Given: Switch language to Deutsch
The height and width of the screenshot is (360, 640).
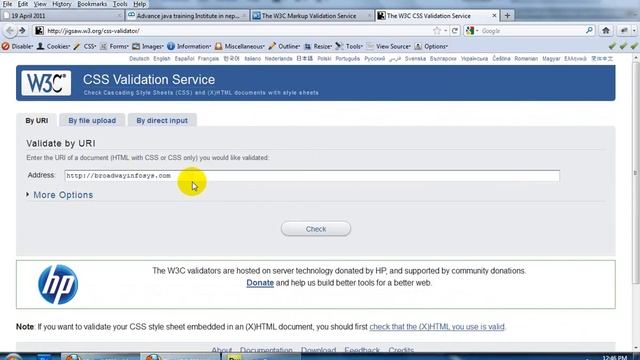Looking at the screenshot, I should 139,59.
